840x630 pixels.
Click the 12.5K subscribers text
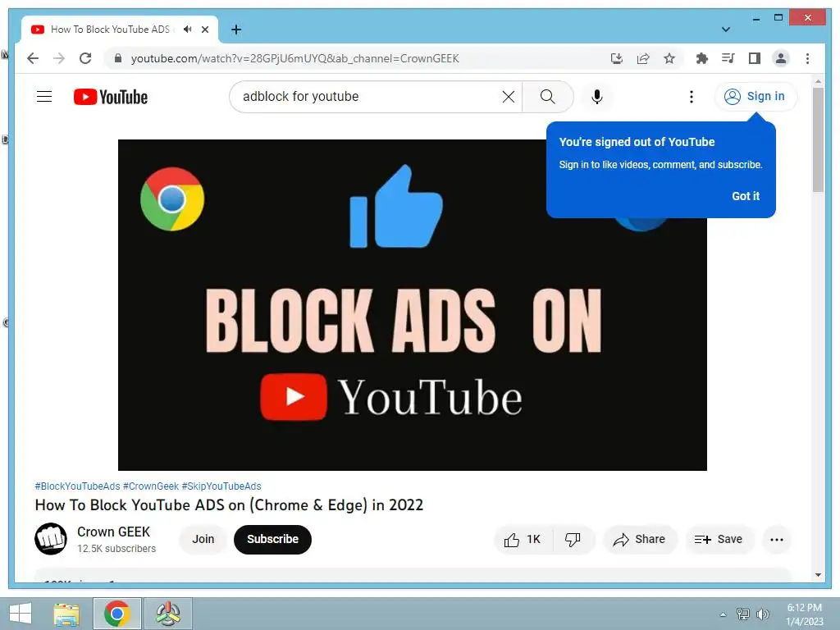pos(116,549)
